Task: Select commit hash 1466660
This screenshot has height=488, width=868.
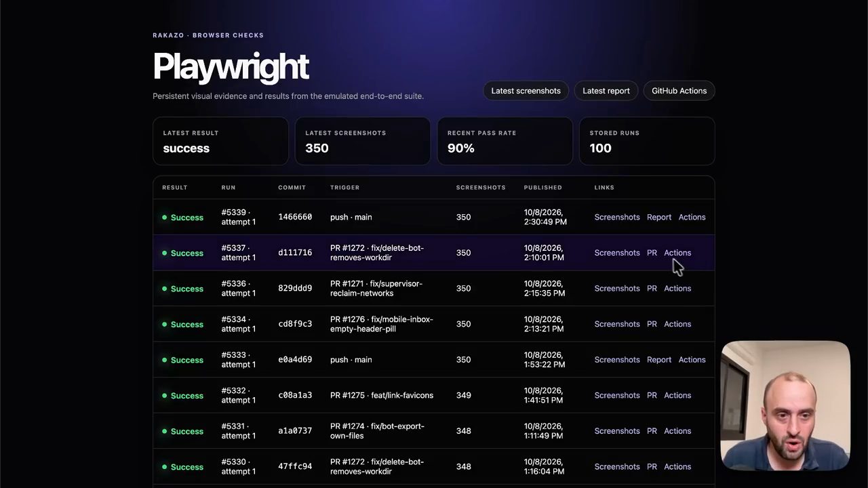Action: pyautogui.click(x=295, y=217)
